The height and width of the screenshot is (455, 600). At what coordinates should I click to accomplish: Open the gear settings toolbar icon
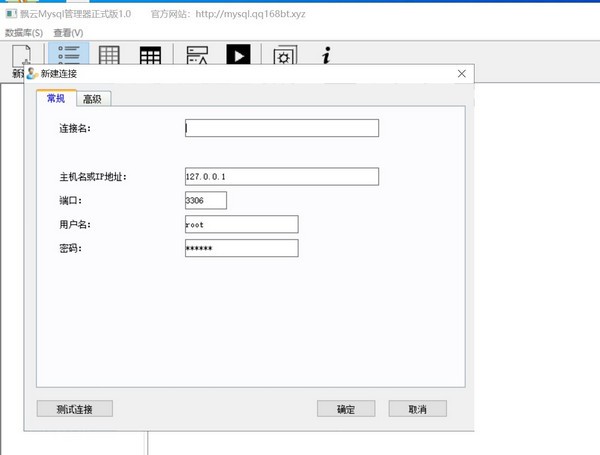(284, 56)
